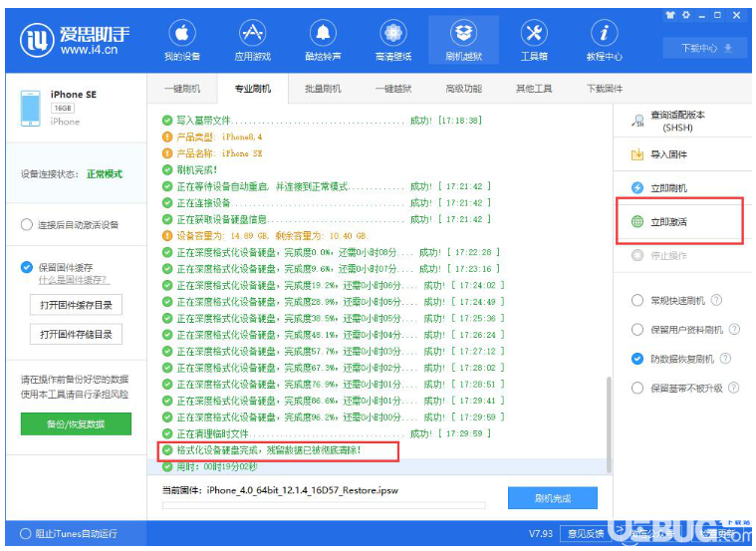Viewport: 756px width, 551px height.
Task: Click the 16GB capacity badge
Action: tap(63, 108)
